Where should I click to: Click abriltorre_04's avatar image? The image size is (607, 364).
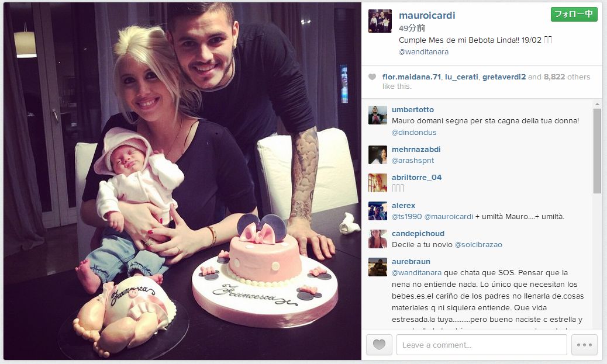click(x=377, y=183)
